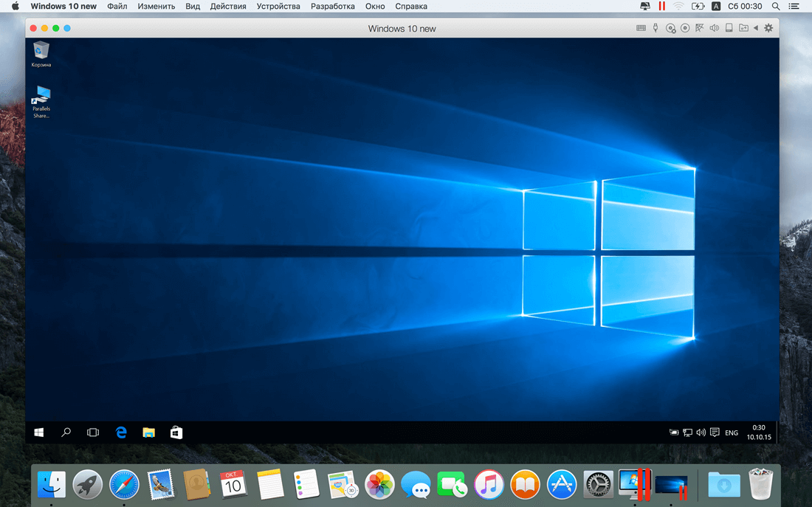
Task: Launch Microsoft Edge from taskbar
Action: coord(121,432)
